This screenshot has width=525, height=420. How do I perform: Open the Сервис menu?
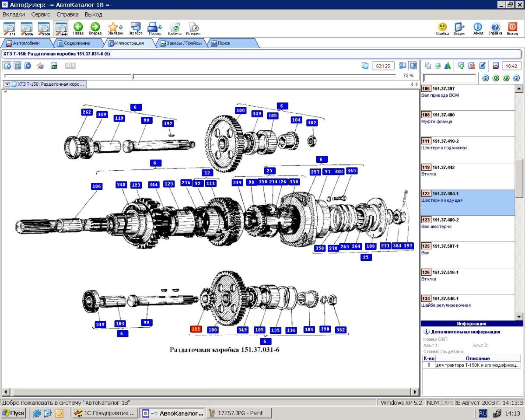coord(41,14)
